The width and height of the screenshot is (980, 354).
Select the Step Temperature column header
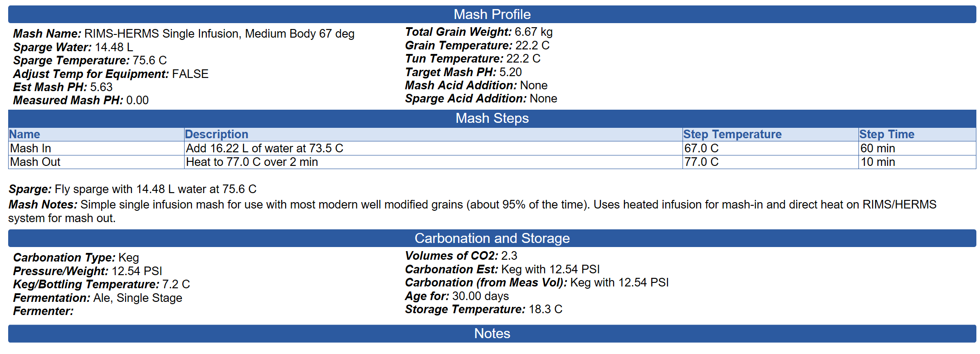coord(770,134)
